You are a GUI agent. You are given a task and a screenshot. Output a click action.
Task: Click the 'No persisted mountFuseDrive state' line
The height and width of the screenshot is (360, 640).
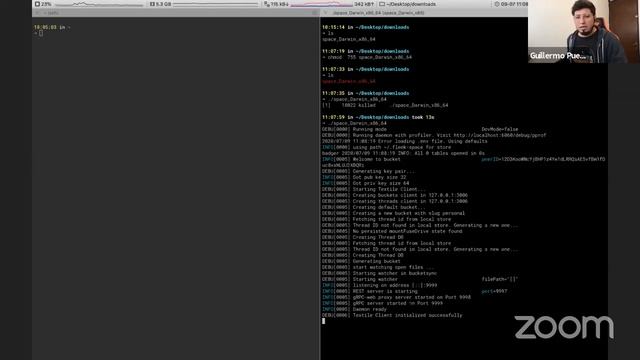[x=392, y=231]
